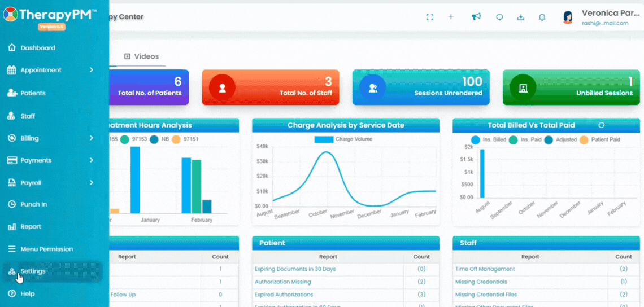The image size is (644, 307).
Task: Open notifications bell icon
Action: point(542,17)
